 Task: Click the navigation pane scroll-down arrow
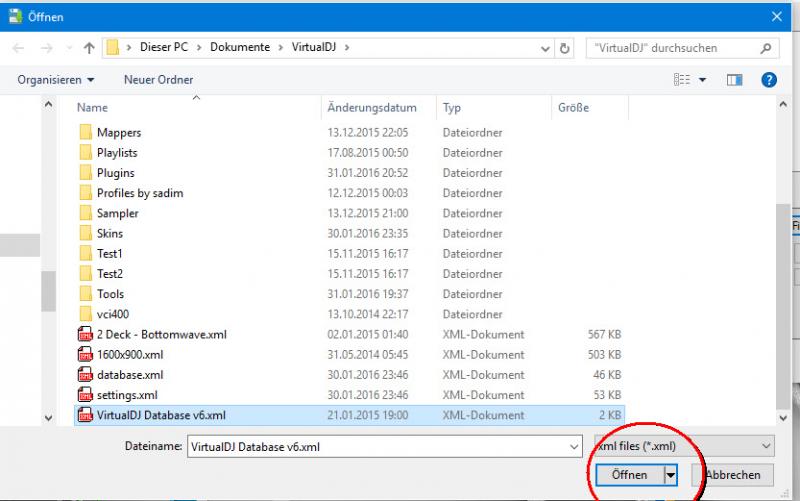pyautogui.click(x=48, y=418)
